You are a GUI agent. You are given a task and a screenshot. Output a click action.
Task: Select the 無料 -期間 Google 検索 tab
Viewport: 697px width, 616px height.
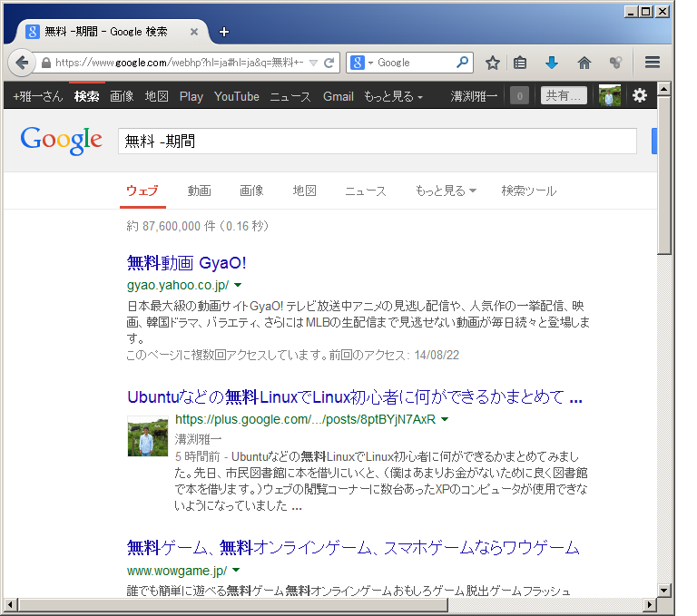[x=112, y=32]
